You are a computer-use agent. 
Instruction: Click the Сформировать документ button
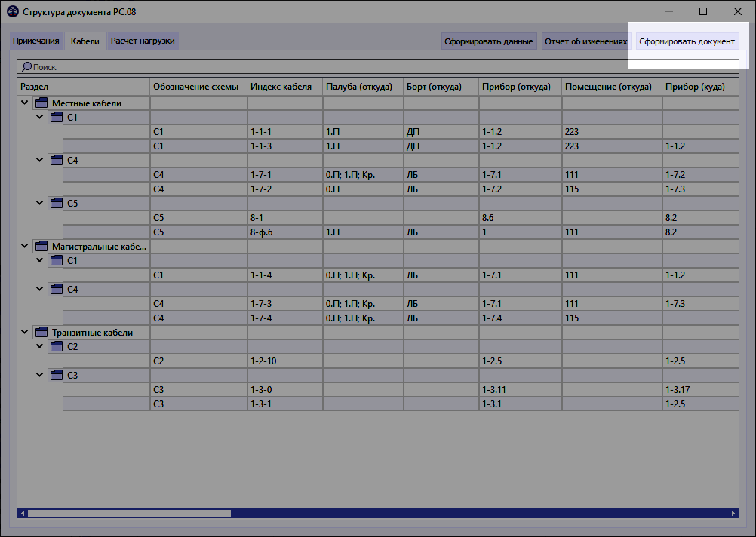687,41
